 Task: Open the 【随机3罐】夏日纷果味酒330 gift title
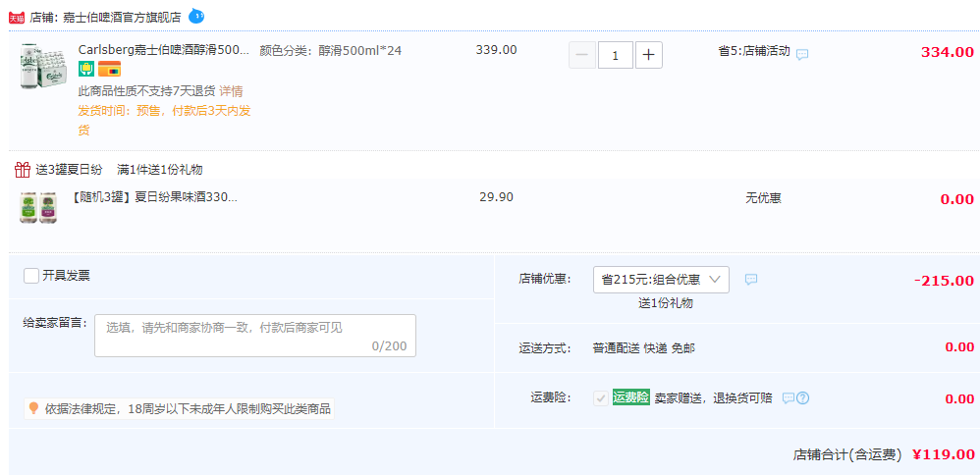point(155,197)
